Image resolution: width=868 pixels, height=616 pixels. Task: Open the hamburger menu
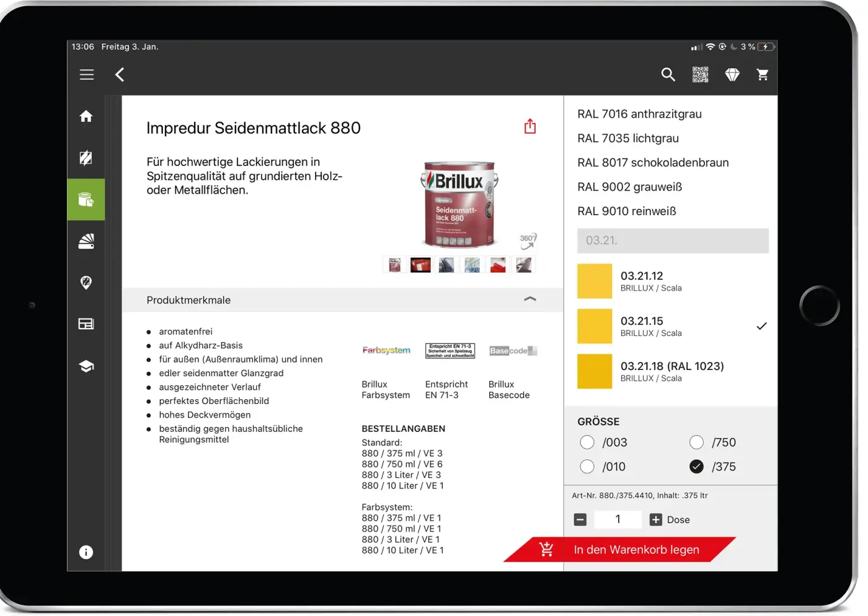coord(87,74)
